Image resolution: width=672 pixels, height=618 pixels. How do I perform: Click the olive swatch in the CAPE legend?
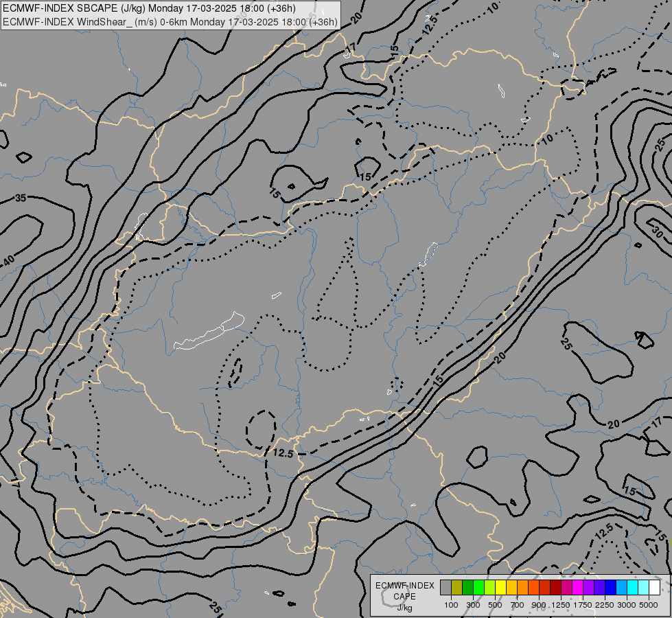pos(456,587)
